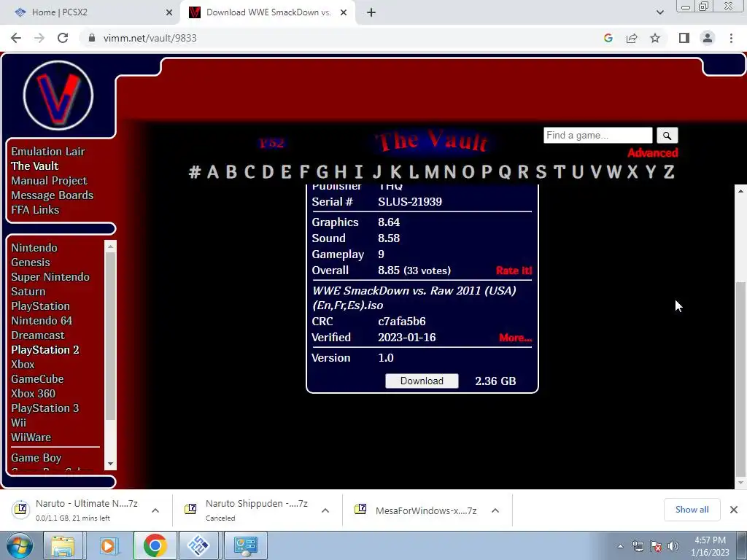Open the Emulation Lair link
747x560 pixels.
(48, 152)
